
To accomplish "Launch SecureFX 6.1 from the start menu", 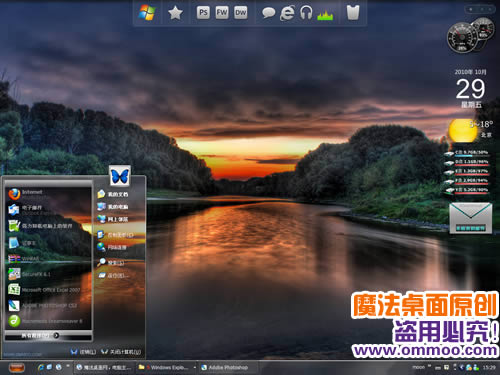I will (48, 274).
